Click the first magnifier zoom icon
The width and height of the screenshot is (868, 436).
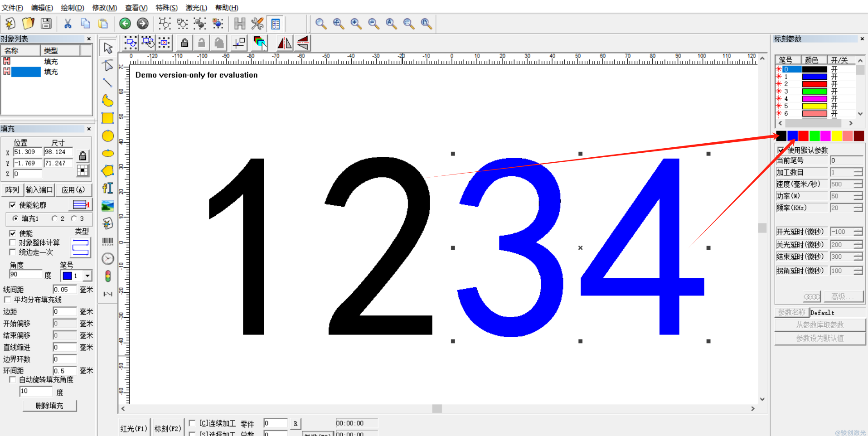coord(321,24)
